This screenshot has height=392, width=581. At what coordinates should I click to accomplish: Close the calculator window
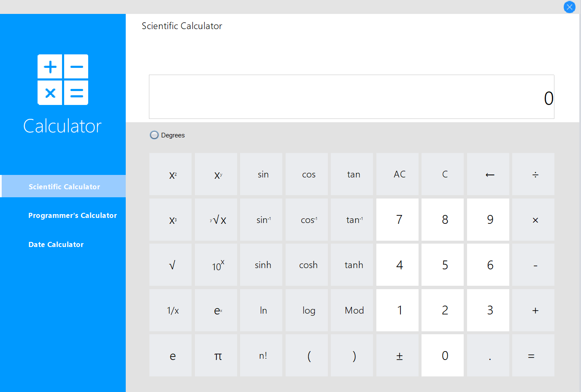(x=570, y=7)
